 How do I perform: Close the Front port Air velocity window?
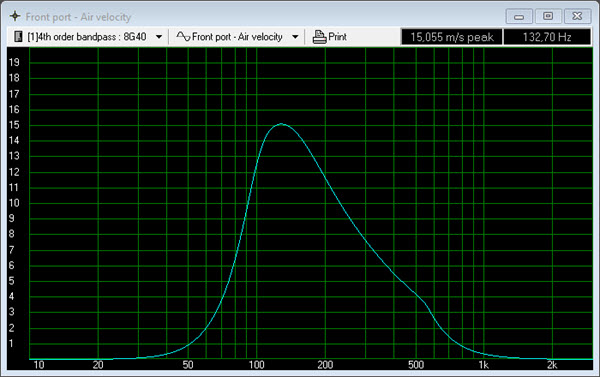577,16
